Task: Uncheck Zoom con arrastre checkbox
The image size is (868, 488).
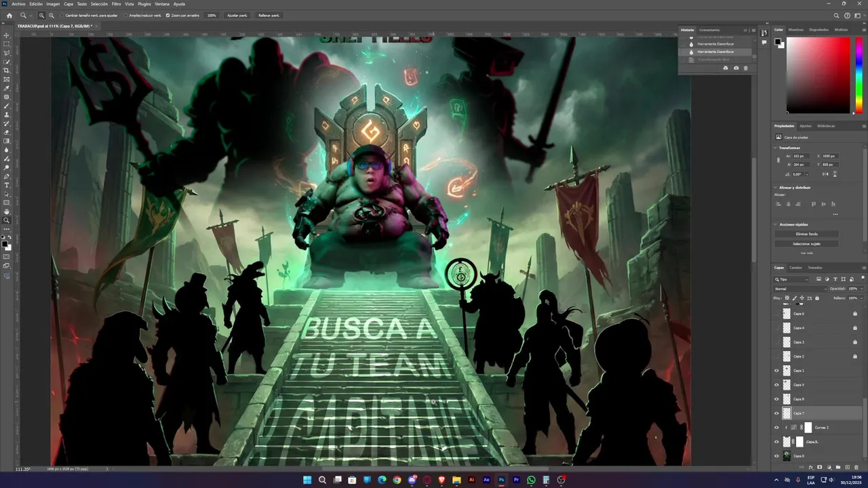Action: (167, 15)
